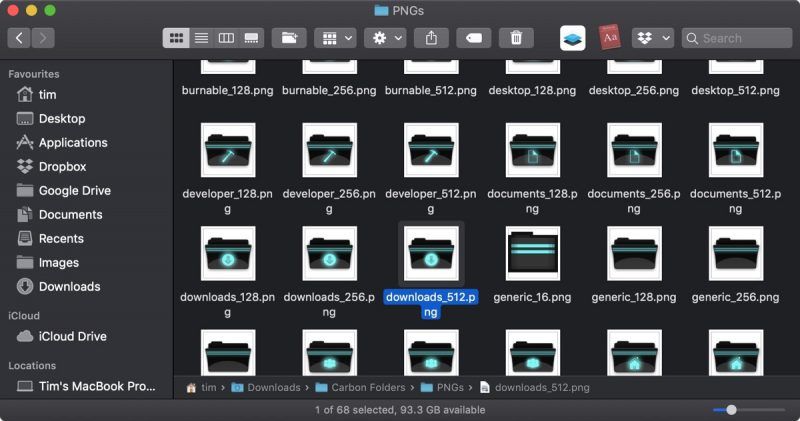
Task: Click the blue layers app icon in toolbar
Action: pos(573,38)
